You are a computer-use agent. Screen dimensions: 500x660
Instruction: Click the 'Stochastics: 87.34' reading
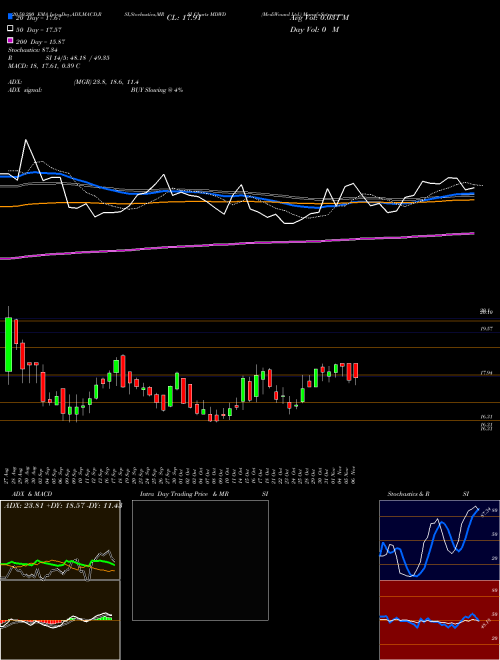tap(33, 50)
